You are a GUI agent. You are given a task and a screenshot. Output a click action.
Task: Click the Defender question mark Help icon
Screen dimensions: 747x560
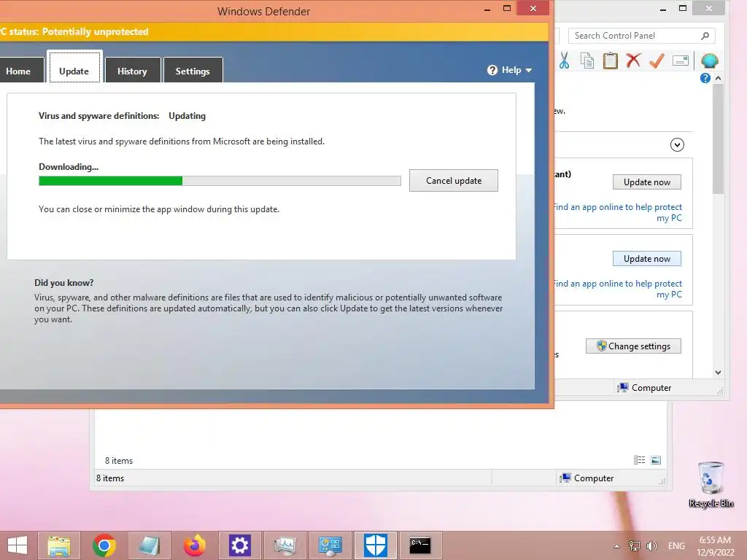point(492,70)
